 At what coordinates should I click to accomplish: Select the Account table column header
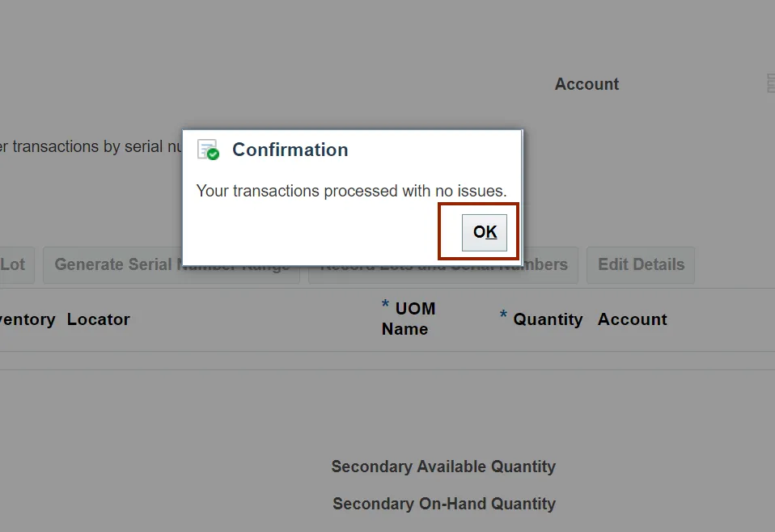tap(632, 319)
